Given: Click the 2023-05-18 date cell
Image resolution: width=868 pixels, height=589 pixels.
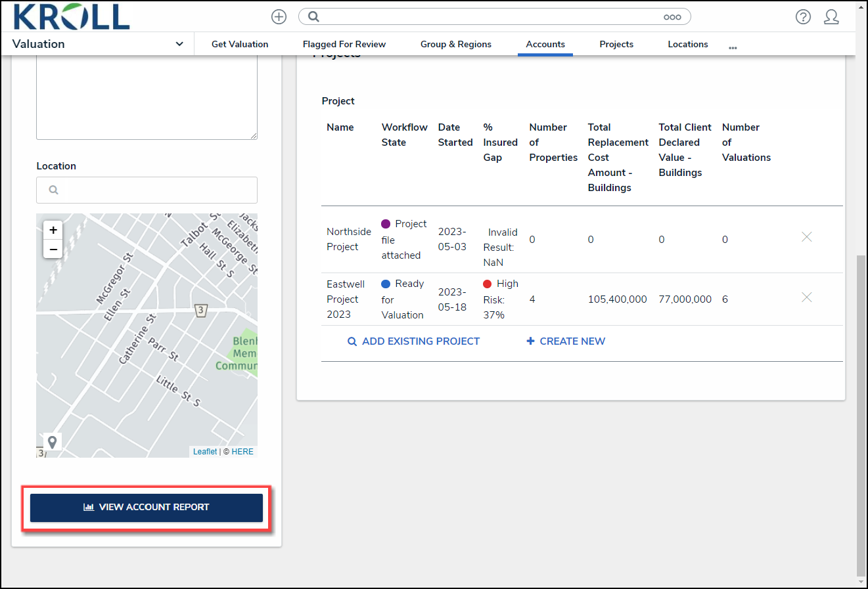Looking at the screenshot, I should (452, 299).
